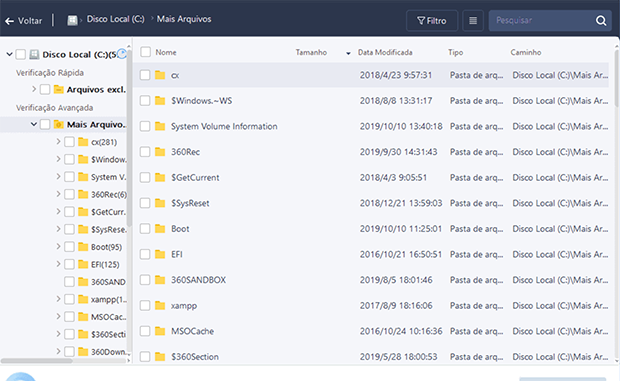620x381 pixels.
Task: Collapse the Mais Arquivos tree node
Action: 34,124
